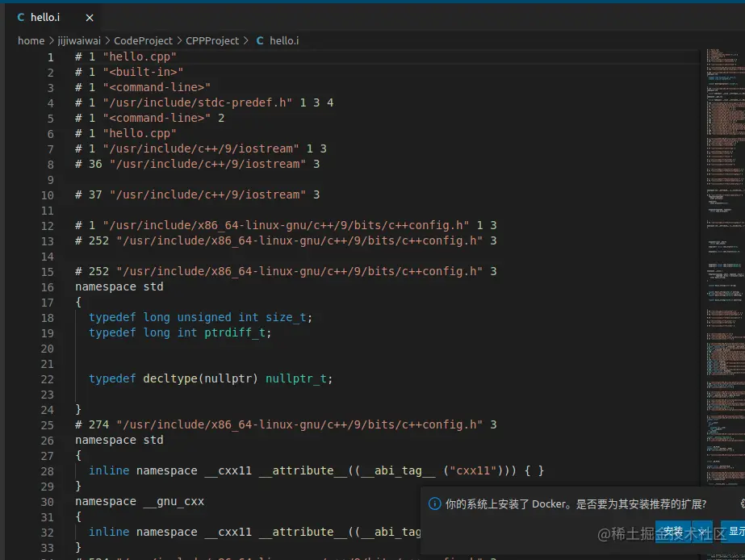
Task: Click the "<built-in>" text on line 2
Action: [x=143, y=72]
